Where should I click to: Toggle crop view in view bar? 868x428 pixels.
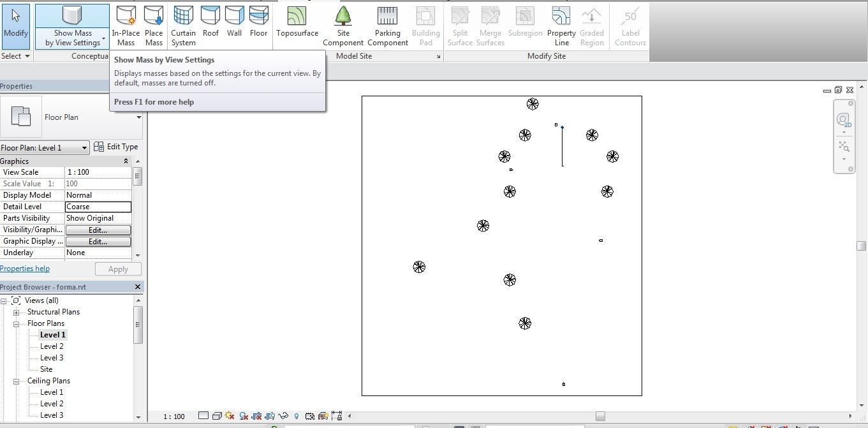pyautogui.click(x=256, y=416)
